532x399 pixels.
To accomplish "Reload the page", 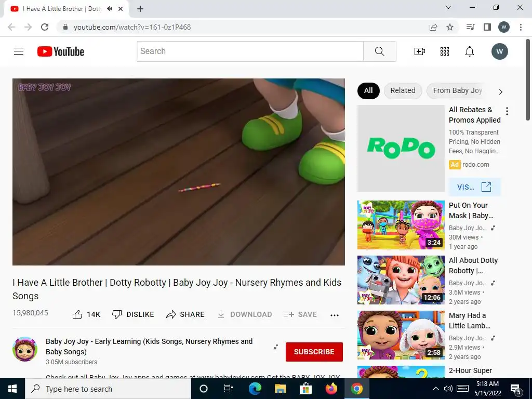I will coord(45,27).
